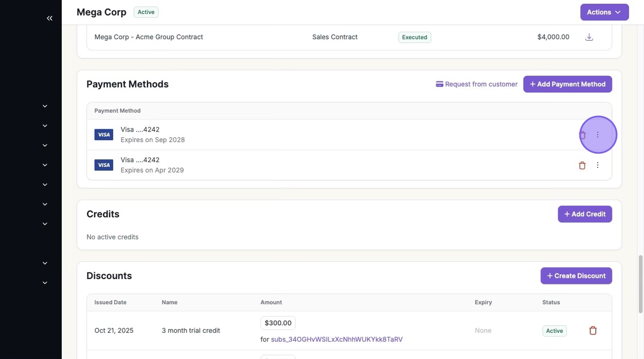Click the Expiry column header

484,303
